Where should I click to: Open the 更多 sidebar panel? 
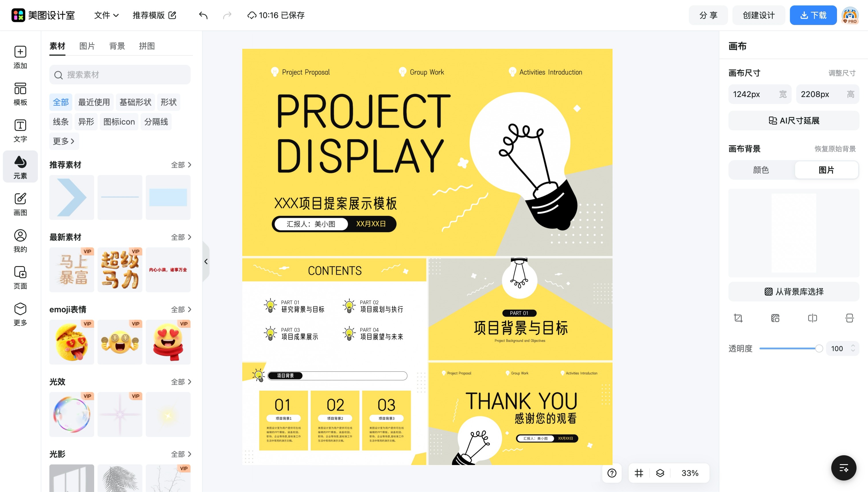(x=20, y=314)
